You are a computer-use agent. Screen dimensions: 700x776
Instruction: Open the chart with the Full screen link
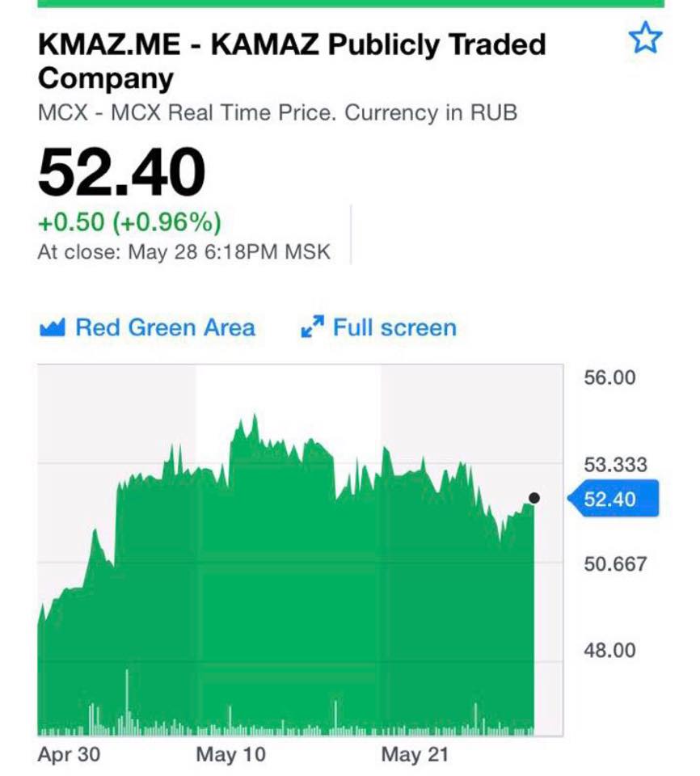click(394, 328)
